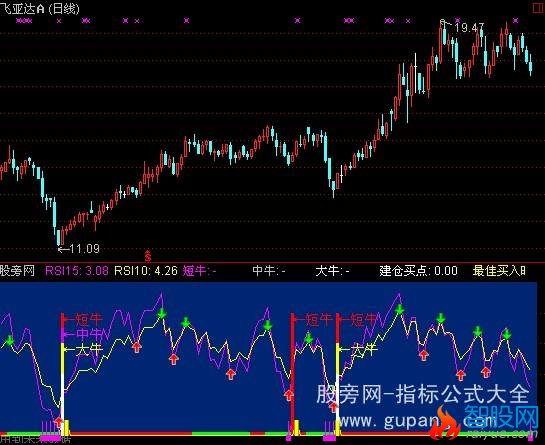Screen dimensions: 545x445
Task: Click the RSI15: 3.08 readout
Action: [77, 270]
